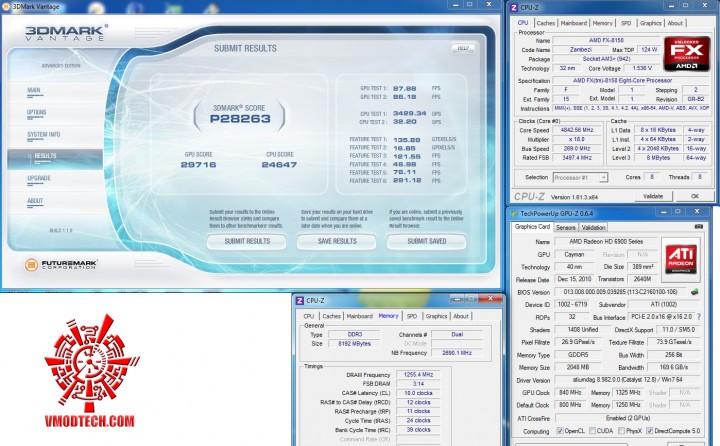
Task: Open the Mainboard tab in top CPU-Z
Action: click(574, 23)
